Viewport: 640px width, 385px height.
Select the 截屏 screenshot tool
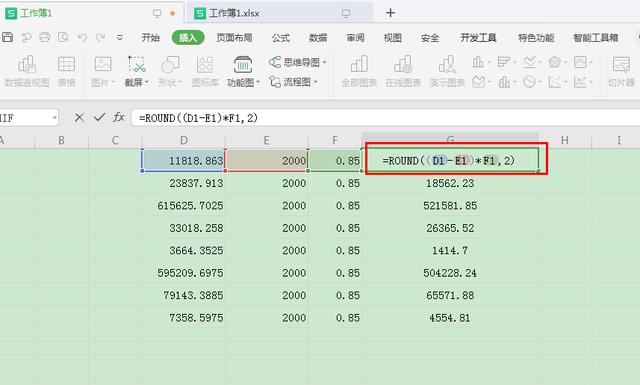(x=136, y=71)
